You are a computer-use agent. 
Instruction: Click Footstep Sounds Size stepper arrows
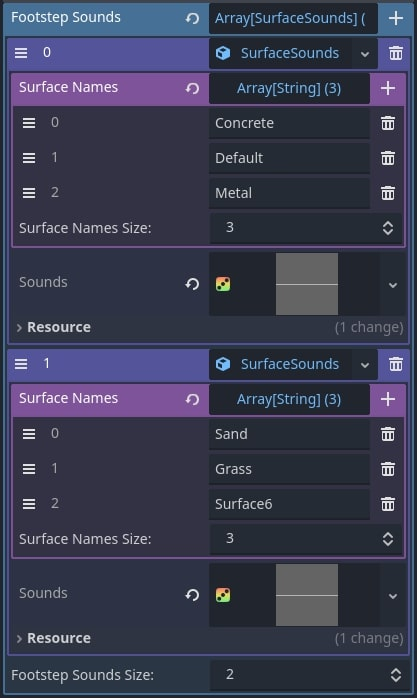[x=396, y=675]
